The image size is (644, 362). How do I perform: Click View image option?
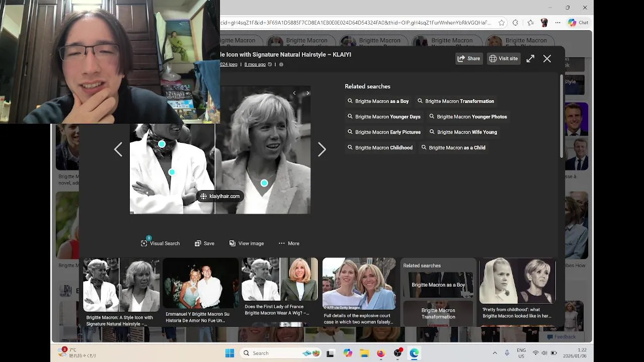(247, 243)
